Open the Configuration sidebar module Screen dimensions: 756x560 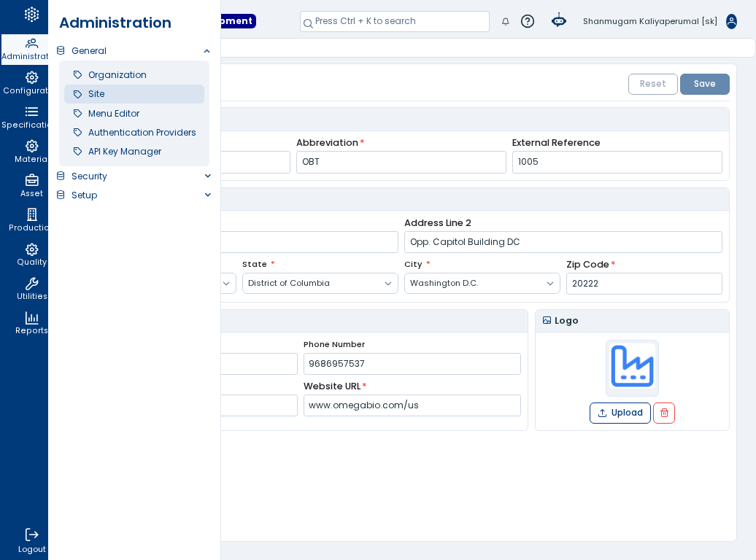coord(25,83)
